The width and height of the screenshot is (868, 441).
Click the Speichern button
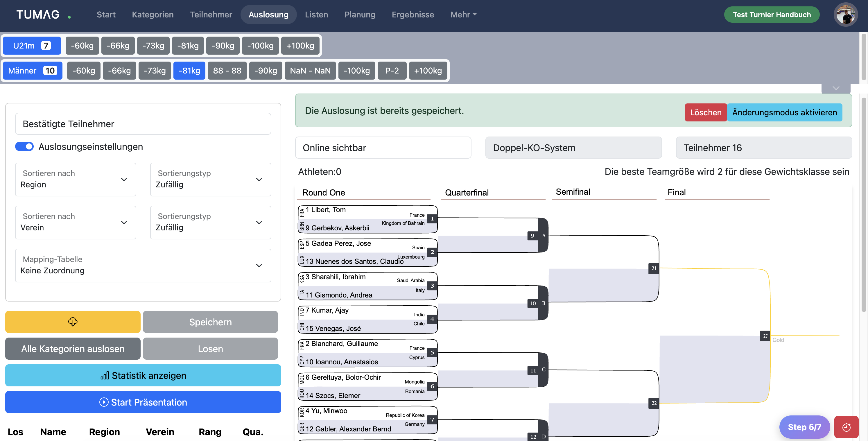210,322
